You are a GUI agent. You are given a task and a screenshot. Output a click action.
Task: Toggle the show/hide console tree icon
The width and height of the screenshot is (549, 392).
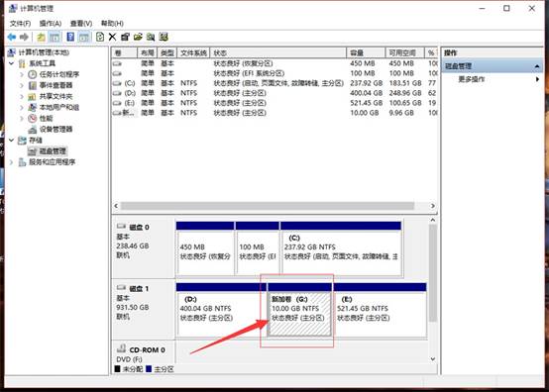click(x=54, y=37)
